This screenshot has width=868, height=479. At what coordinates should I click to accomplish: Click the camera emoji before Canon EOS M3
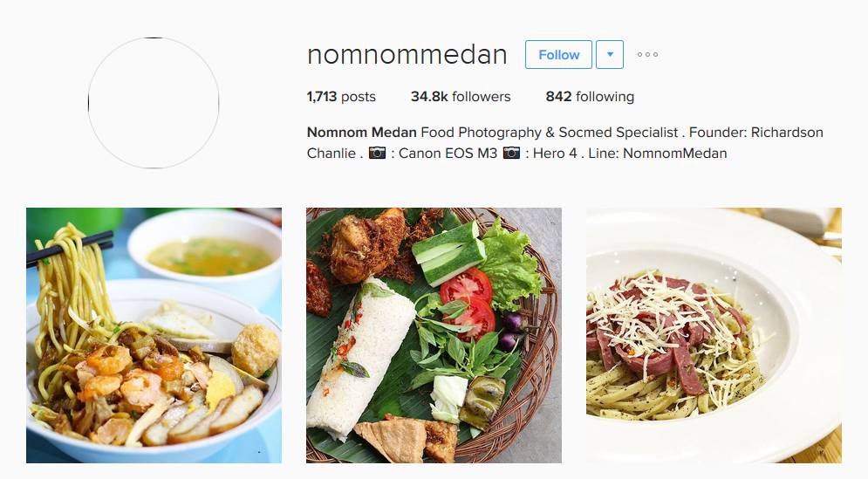pyautogui.click(x=377, y=153)
